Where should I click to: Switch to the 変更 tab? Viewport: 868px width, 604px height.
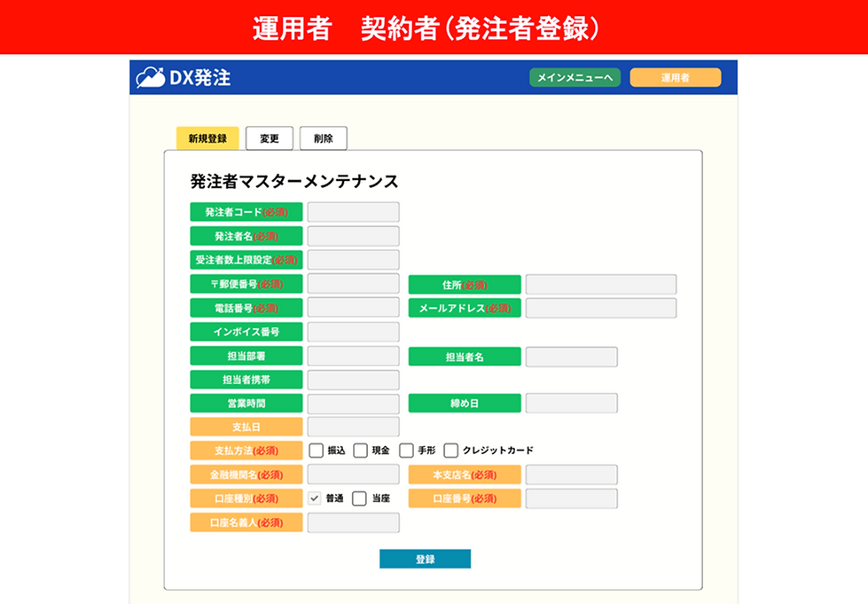(269, 138)
